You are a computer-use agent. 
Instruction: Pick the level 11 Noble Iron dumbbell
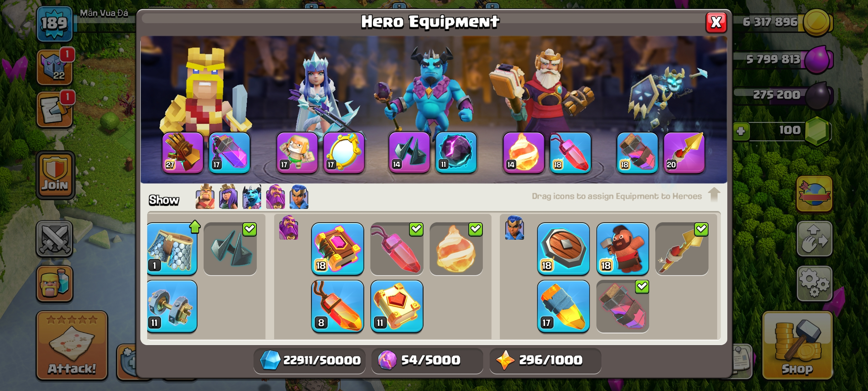(172, 306)
